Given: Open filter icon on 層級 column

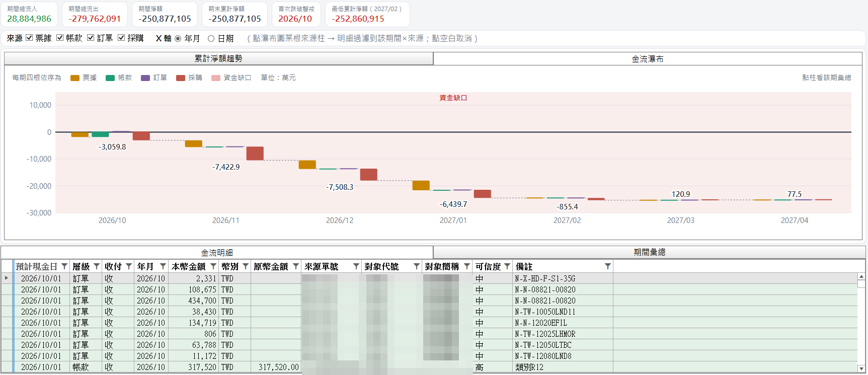Looking at the screenshot, I should point(97,266).
